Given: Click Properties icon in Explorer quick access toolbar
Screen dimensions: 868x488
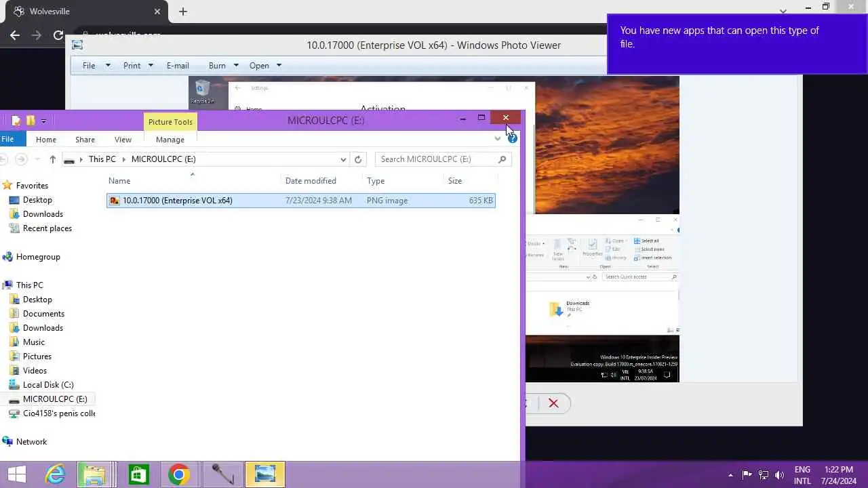Looking at the screenshot, I should (x=16, y=121).
